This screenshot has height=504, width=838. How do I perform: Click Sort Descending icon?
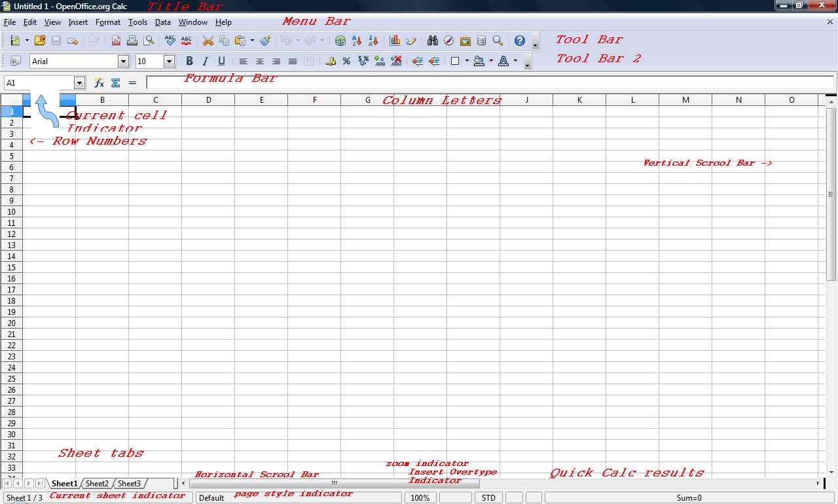373,41
